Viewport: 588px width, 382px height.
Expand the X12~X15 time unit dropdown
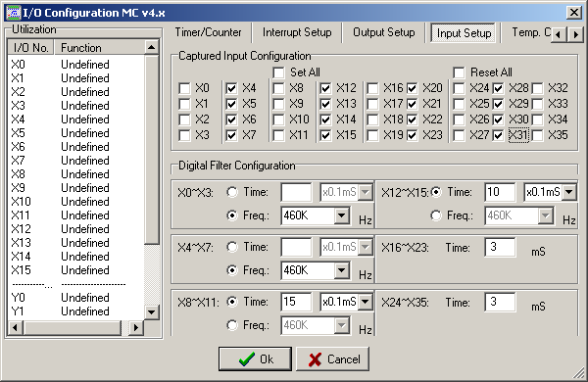(569, 192)
